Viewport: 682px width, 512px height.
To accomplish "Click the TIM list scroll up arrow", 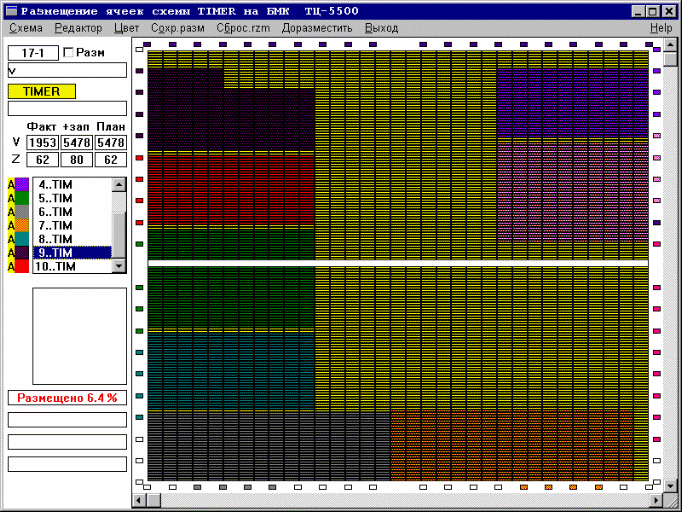I will coord(119,185).
